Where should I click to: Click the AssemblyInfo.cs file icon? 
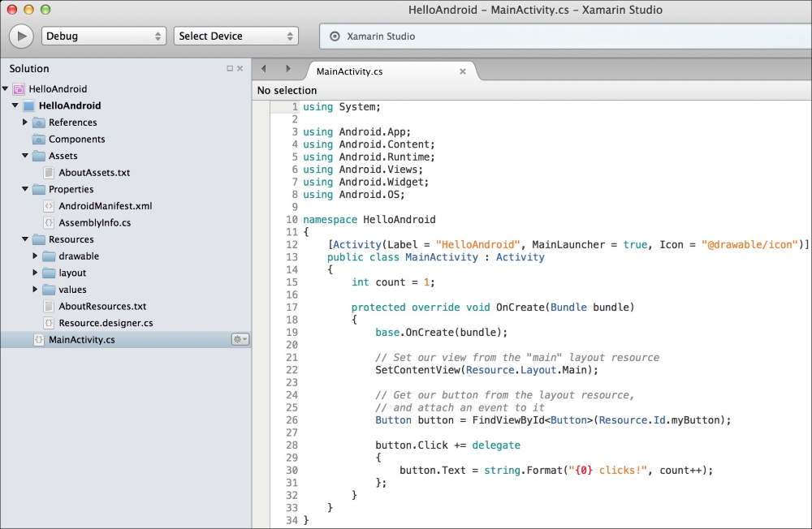point(49,222)
